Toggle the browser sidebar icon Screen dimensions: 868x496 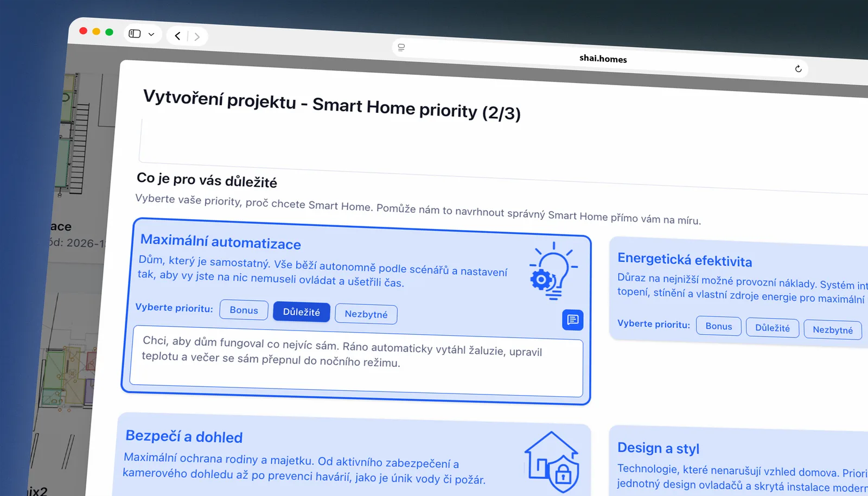[135, 34]
